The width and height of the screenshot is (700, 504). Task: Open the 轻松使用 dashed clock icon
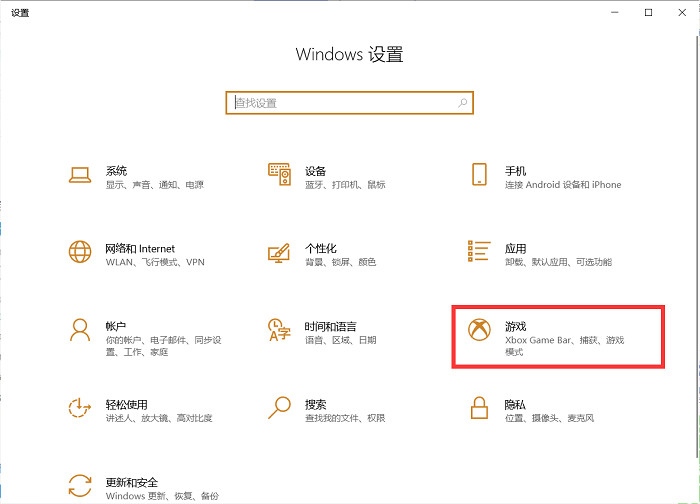[x=79, y=408]
